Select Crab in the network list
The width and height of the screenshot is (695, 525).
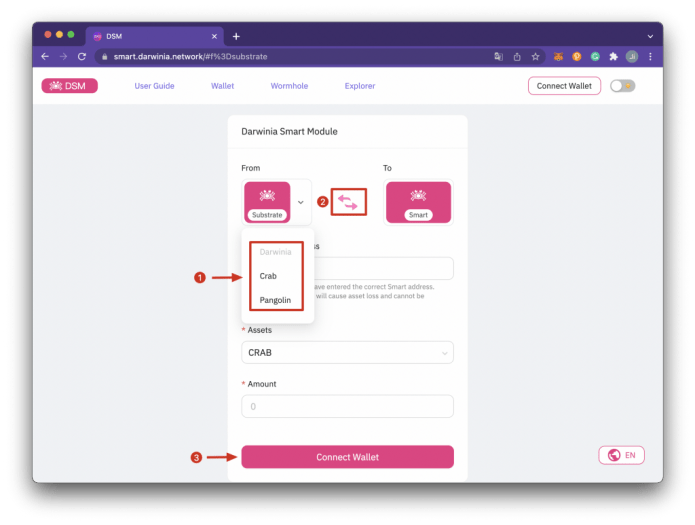(268, 276)
